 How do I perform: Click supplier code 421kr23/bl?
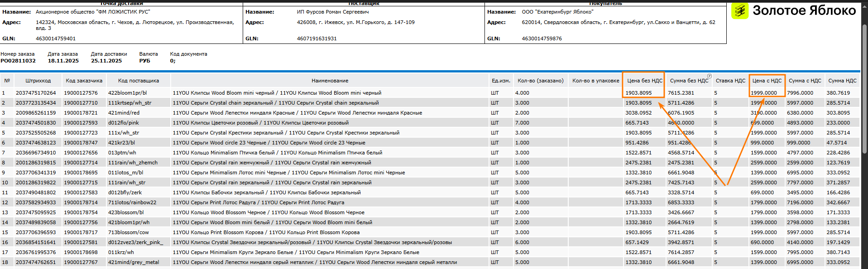click(122, 143)
